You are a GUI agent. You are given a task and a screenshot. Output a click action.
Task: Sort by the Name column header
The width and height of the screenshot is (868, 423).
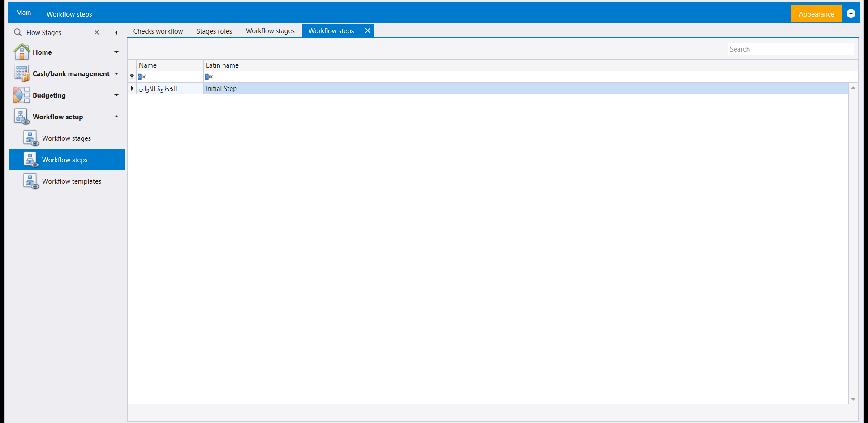170,65
